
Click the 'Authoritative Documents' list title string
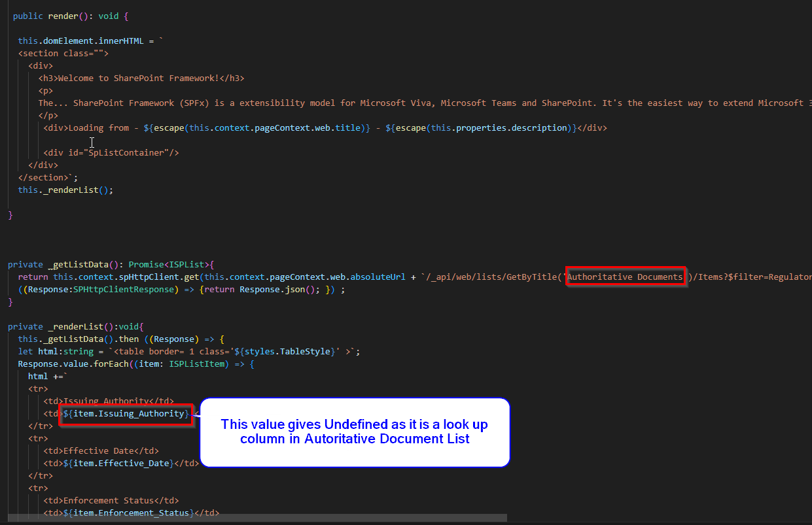[625, 277]
